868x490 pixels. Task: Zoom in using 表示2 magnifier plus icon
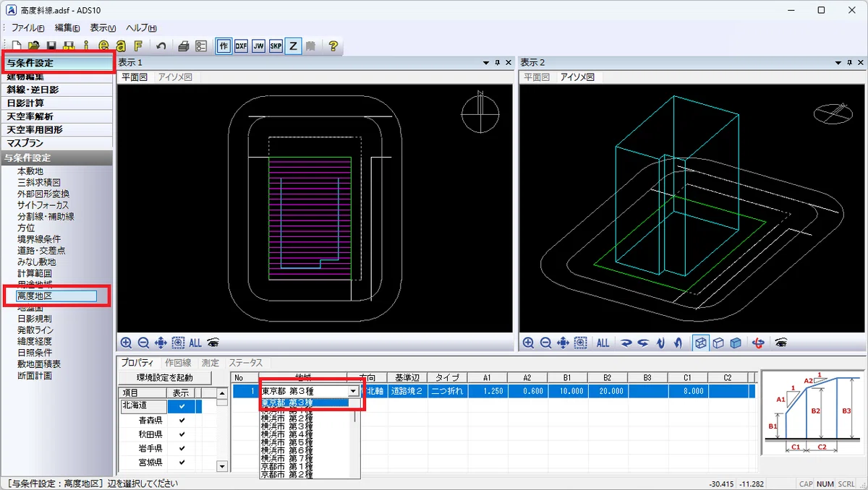point(529,343)
